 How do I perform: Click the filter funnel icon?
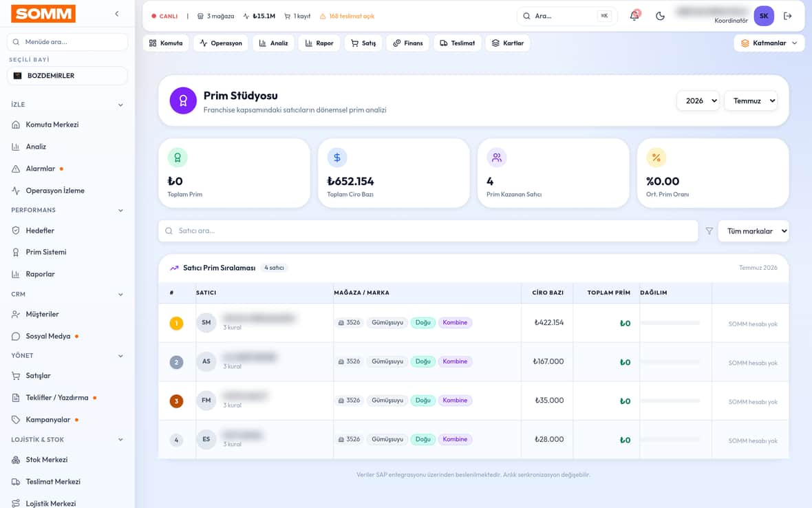[709, 231]
